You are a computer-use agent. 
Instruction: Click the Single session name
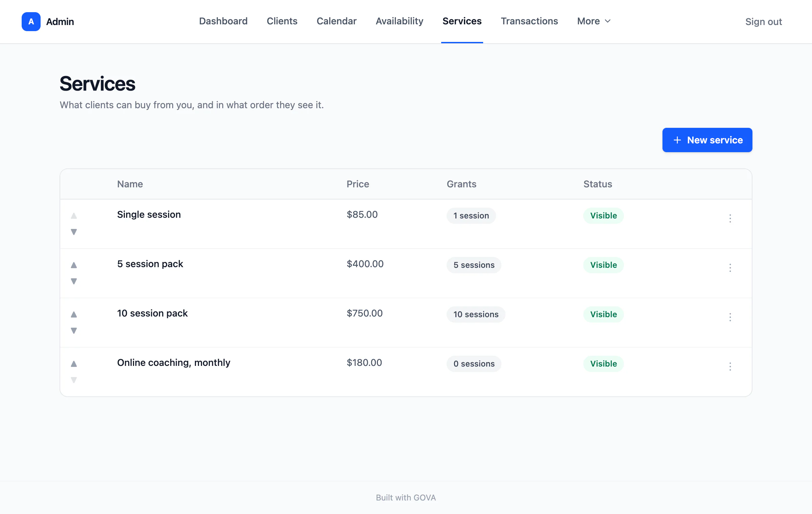click(x=149, y=214)
